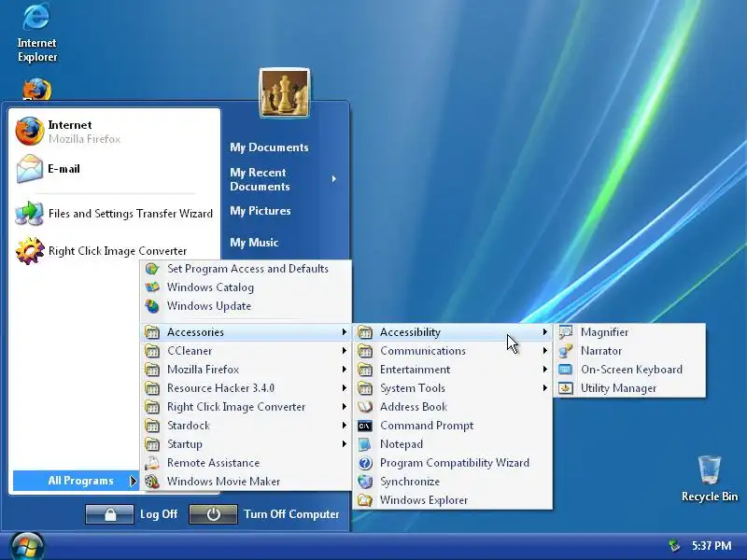Viewport: 747px width, 560px height.
Task: Select the Entertainment menu entry
Action: click(x=453, y=370)
